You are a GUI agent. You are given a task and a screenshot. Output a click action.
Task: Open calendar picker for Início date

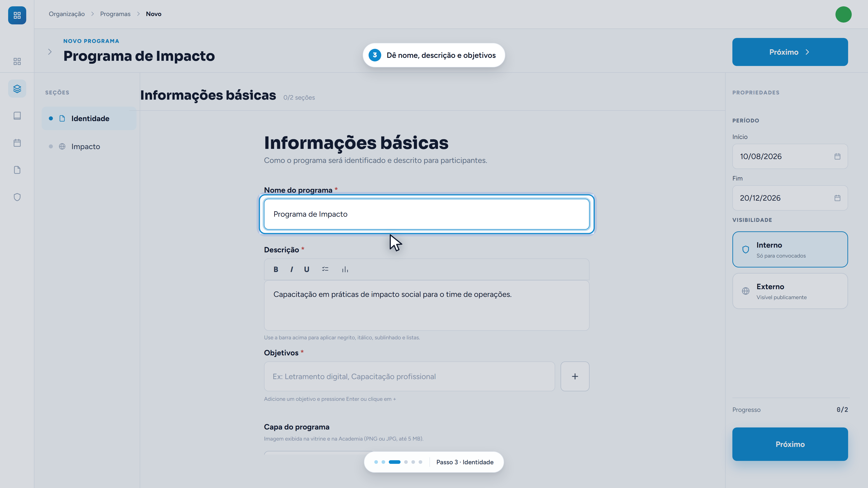pos(837,156)
